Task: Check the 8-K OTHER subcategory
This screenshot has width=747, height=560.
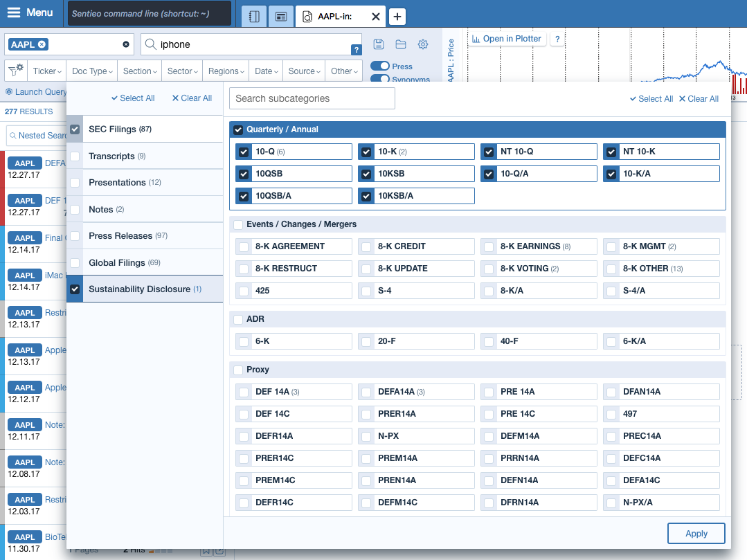Action: point(611,269)
